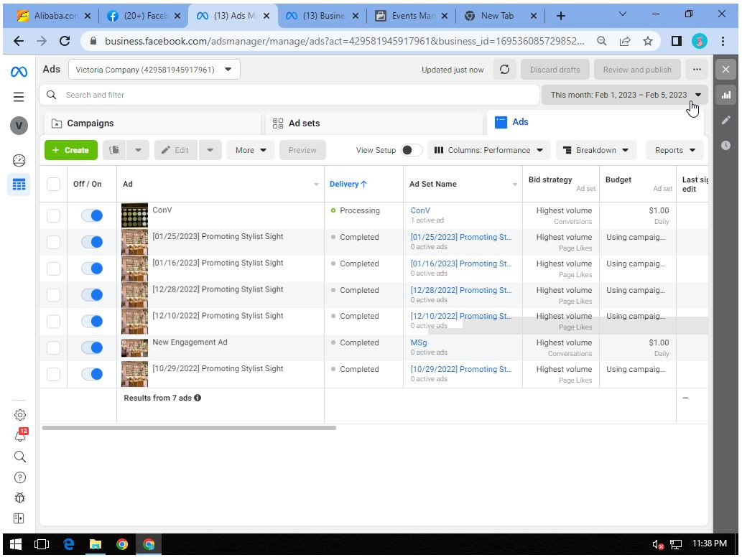
Task: Open the Breakdown dropdown
Action: [x=595, y=150]
